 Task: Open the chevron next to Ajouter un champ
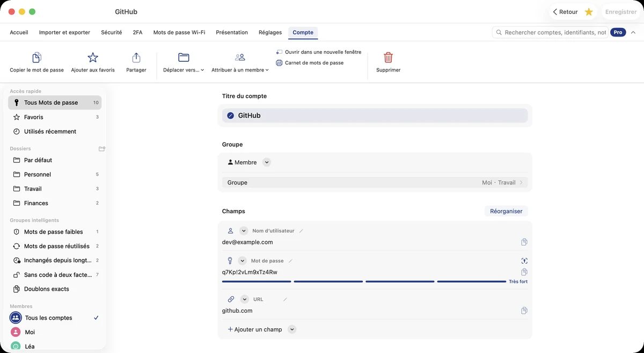click(x=292, y=329)
